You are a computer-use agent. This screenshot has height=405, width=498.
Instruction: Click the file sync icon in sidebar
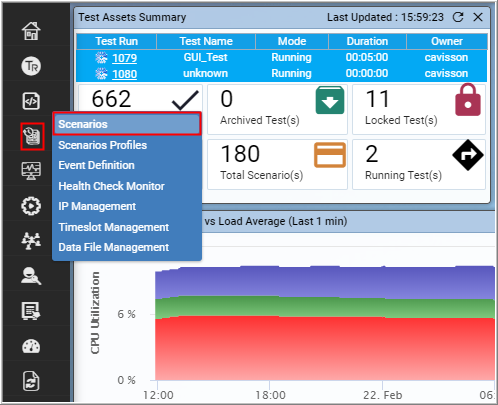[31, 381]
